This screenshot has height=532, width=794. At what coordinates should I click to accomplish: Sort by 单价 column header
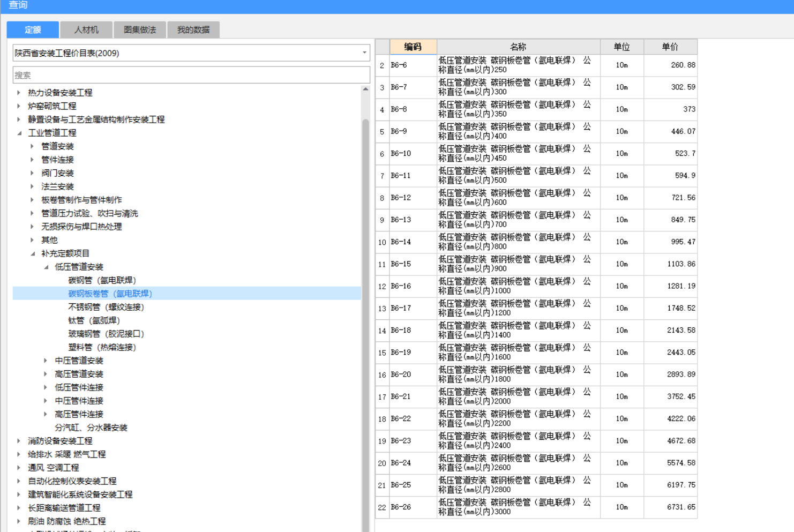point(670,47)
